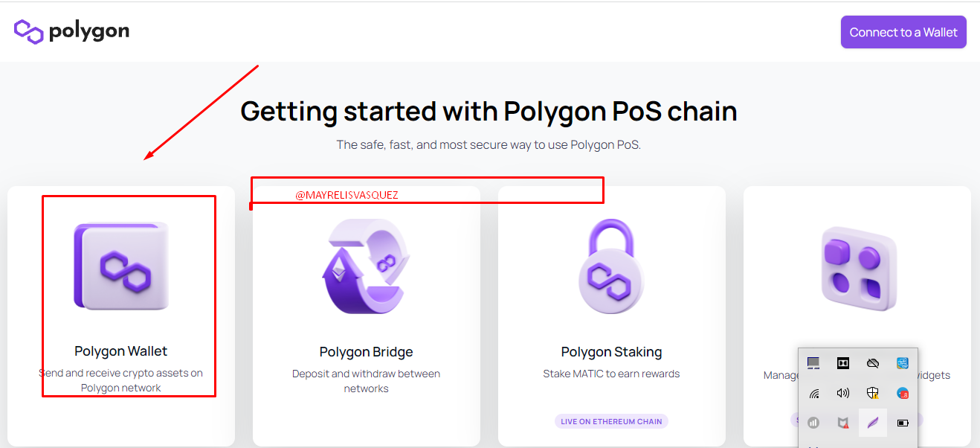This screenshot has height=448, width=980.
Task: Click the Polygon logo in header
Action: tap(71, 32)
